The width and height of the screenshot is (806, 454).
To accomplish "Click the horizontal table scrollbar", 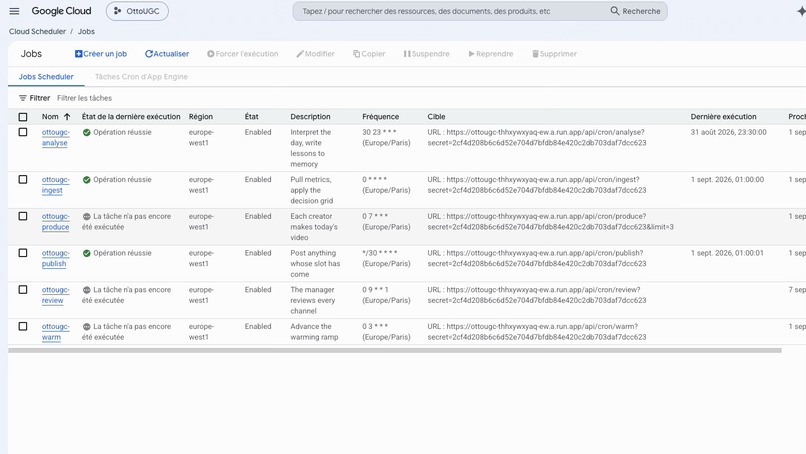I will (x=395, y=350).
